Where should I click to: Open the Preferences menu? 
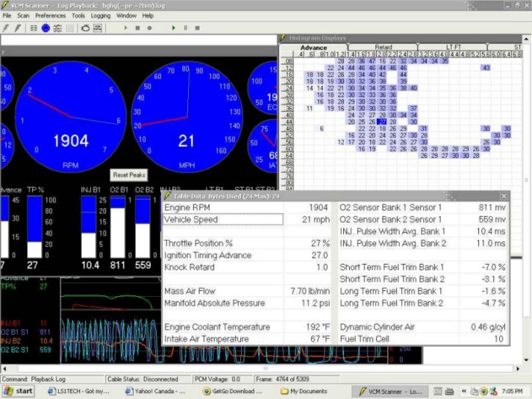pyautogui.click(x=50, y=15)
